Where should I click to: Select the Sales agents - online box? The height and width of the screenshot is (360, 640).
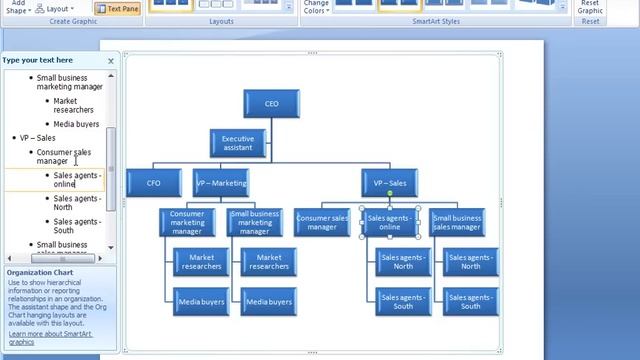click(x=390, y=222)
